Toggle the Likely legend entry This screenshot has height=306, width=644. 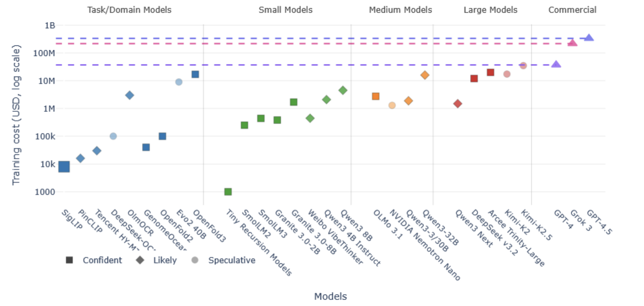pyautogui.click(x=156, y=260)
